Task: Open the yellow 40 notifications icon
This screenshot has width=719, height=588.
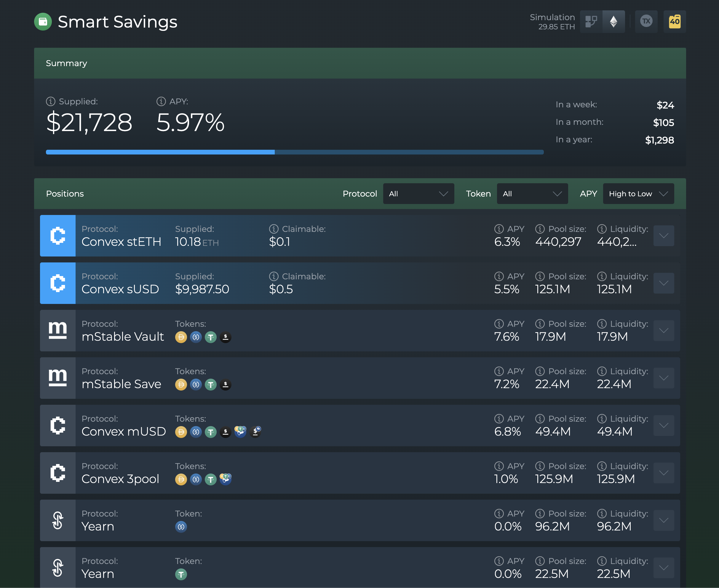Action: (675, 22)
